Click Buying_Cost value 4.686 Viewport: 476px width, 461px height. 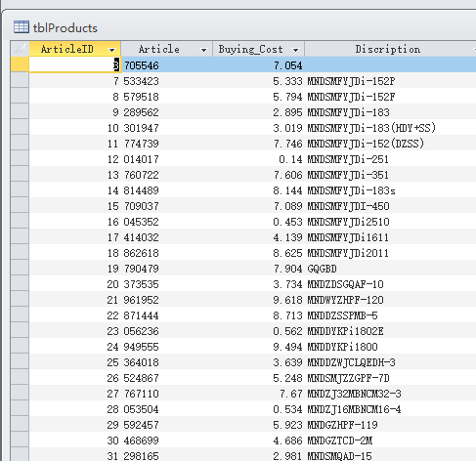coord(288,440)
